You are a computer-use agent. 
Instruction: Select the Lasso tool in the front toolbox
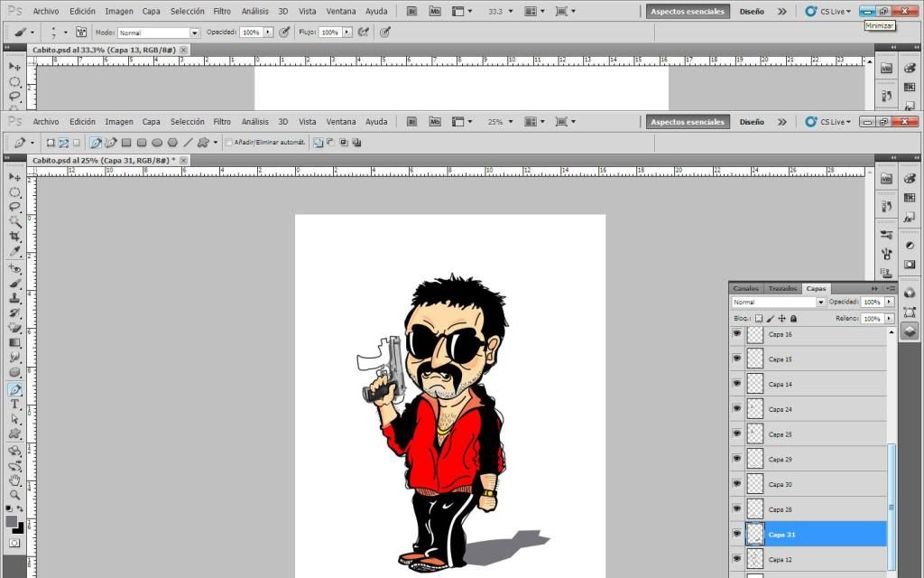point(14,207)
